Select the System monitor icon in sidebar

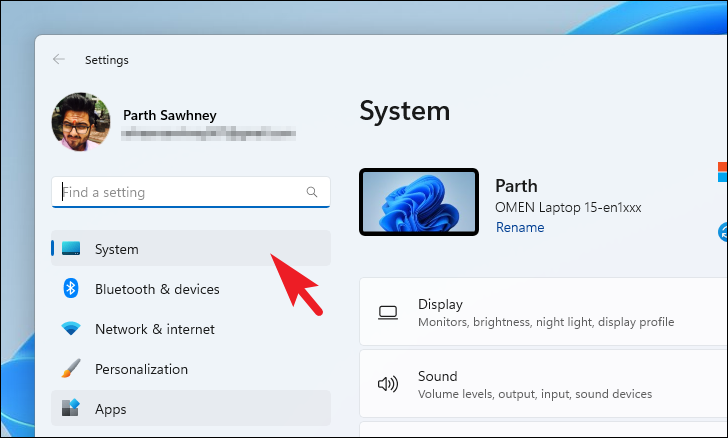click(x=71, y=248)
